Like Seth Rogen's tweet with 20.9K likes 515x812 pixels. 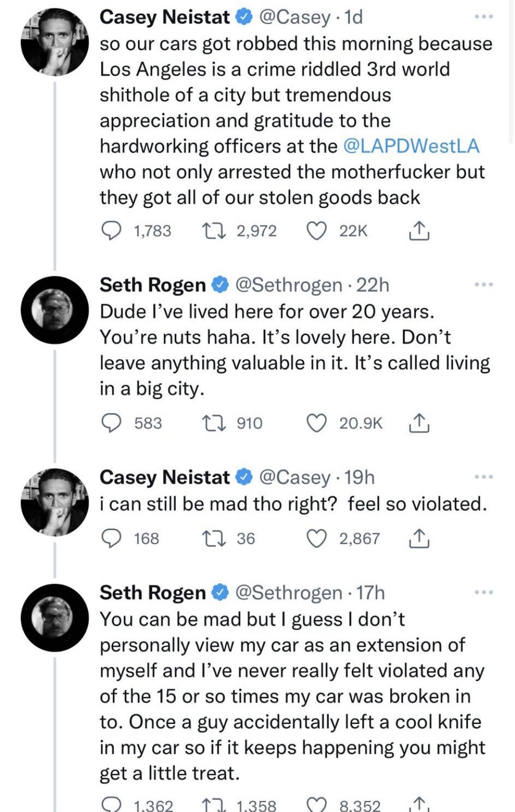[316, 423]
